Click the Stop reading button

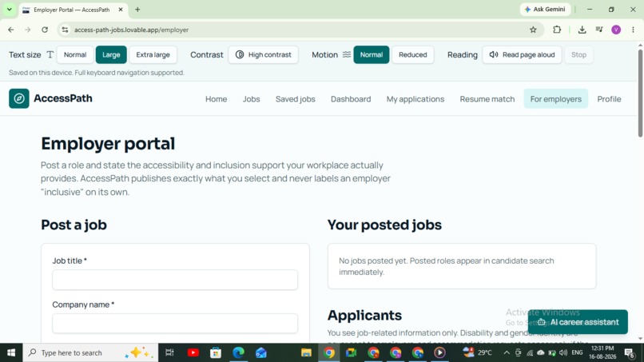[x=578, y=54]
